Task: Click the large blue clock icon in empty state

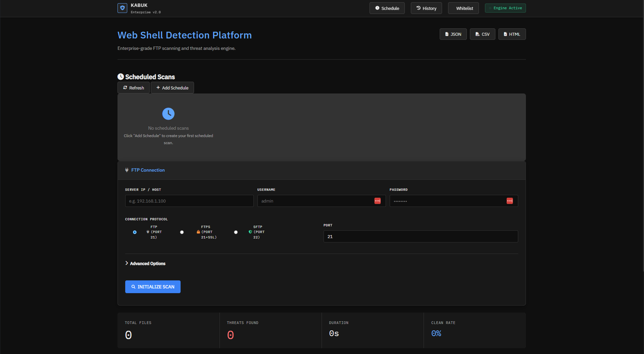Action: pos(168,113)
